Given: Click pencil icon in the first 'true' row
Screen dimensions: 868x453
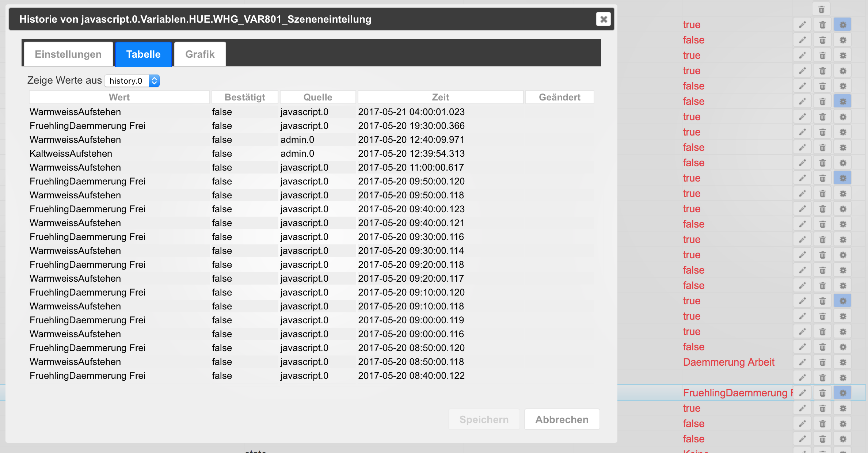Looking at the screenshot, I should [802, 24].
